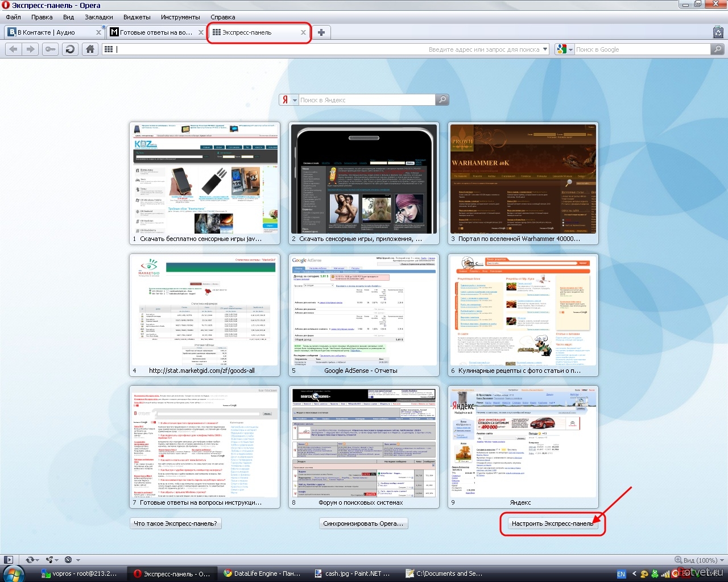
Task: Focus the Поиск в Google field
Action: [x=642, y=49]
